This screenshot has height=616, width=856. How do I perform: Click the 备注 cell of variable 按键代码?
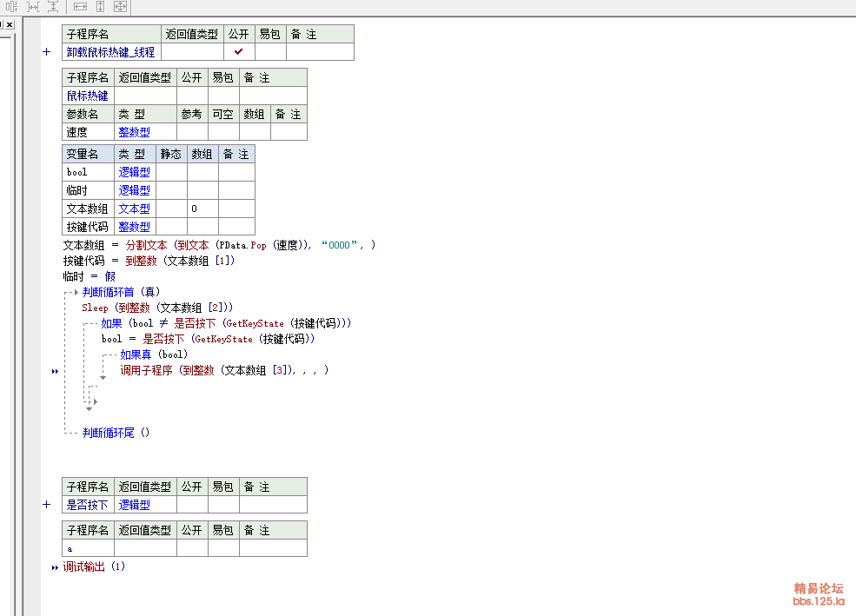pos(236,227)
